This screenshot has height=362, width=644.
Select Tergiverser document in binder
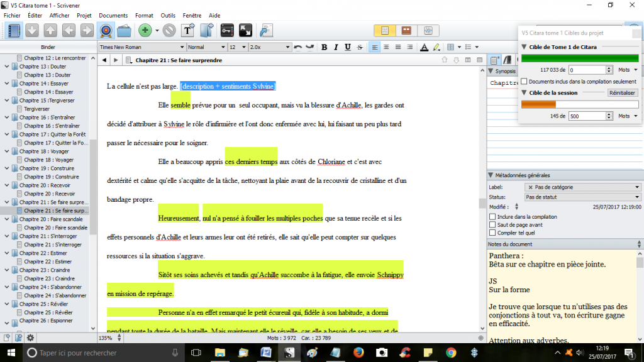[x=37, y=109]
